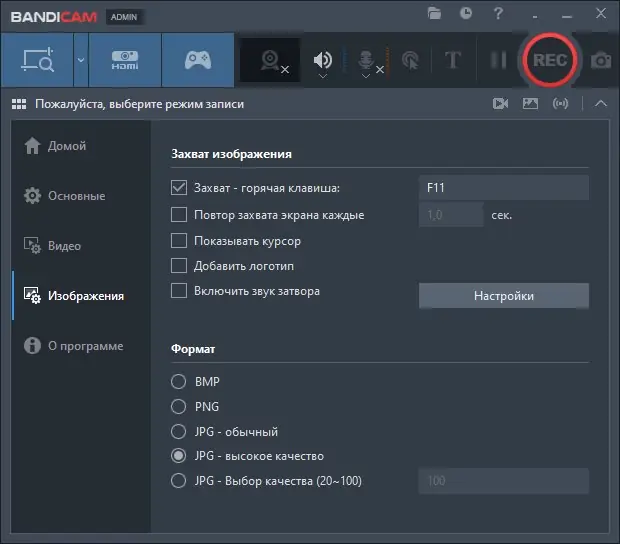This screenshot has height=544, width=620.
Task: Open the image files list icon
Action: pyautogui.click(x=530, y=104)
